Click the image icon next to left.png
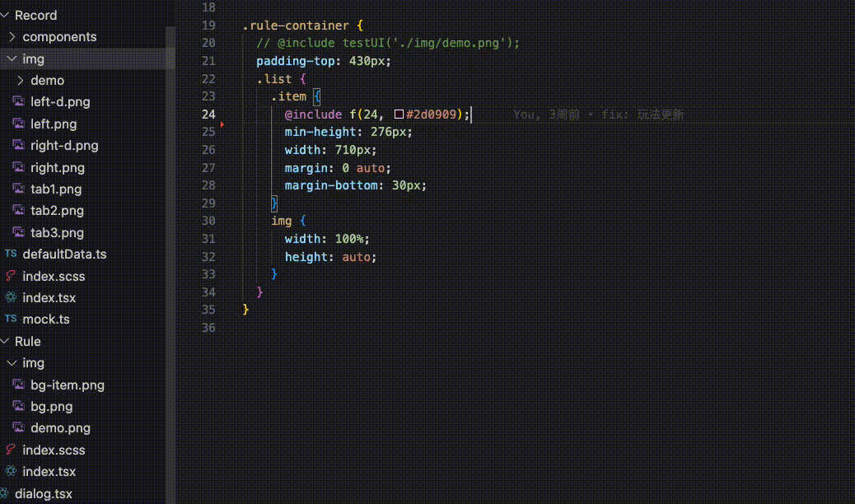The image size is (855, 504). [18, 124]
